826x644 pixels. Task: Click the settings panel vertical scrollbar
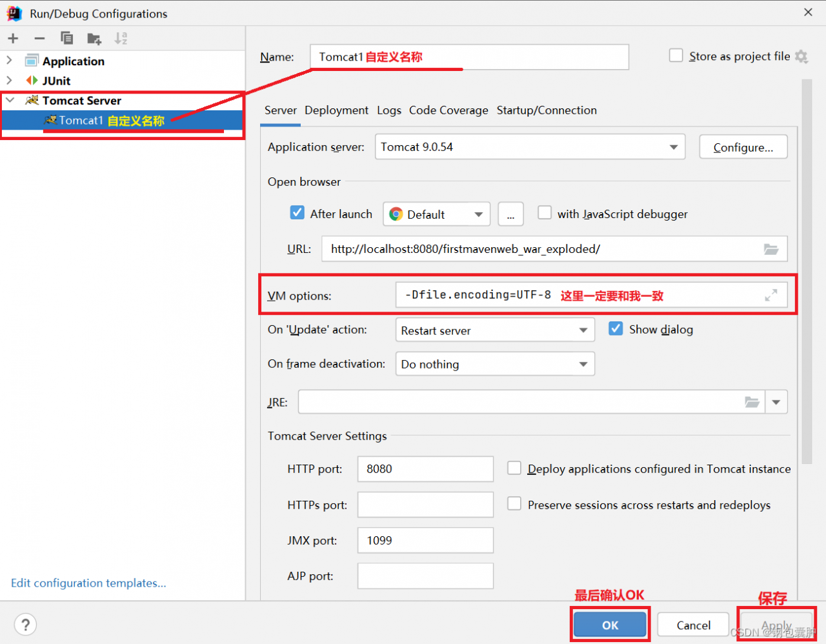807,271
